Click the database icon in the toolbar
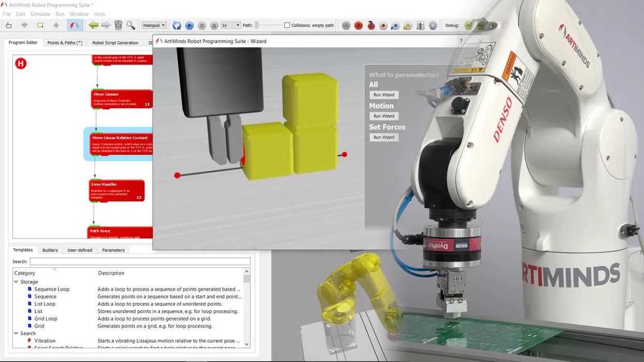644x362 pixels. click(420, 25)
